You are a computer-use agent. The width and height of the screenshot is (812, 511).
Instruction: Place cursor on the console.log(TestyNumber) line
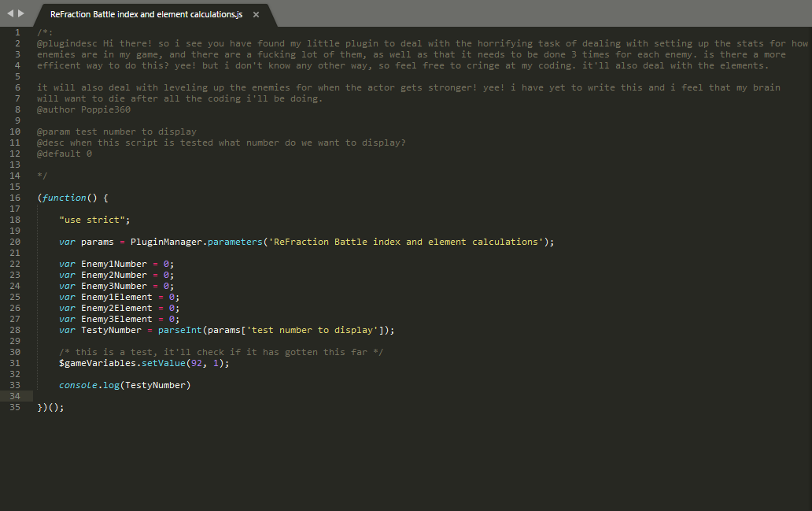[124, 385]
